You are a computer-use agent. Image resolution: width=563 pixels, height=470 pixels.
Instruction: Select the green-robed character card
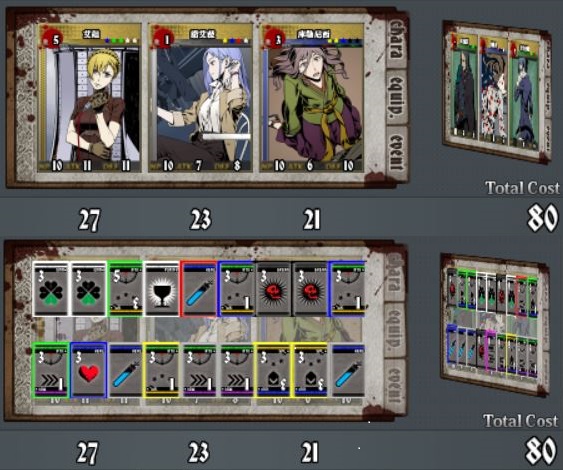(x=312, y=98)
